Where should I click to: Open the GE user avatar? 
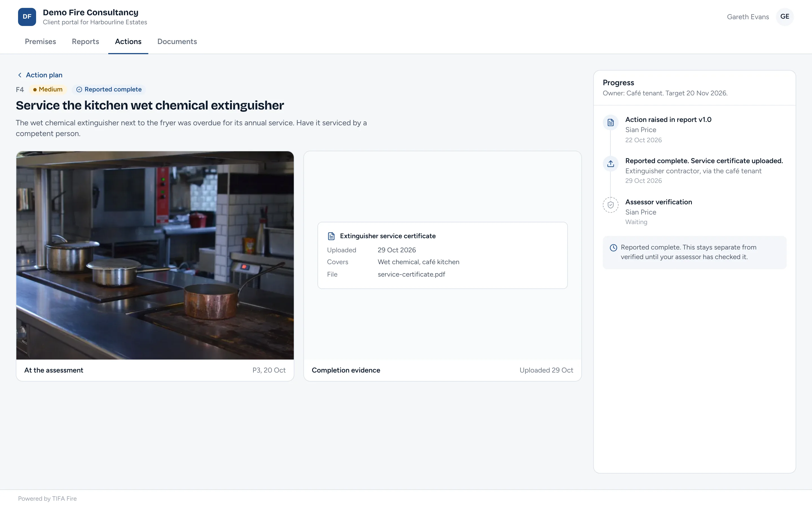784,17
